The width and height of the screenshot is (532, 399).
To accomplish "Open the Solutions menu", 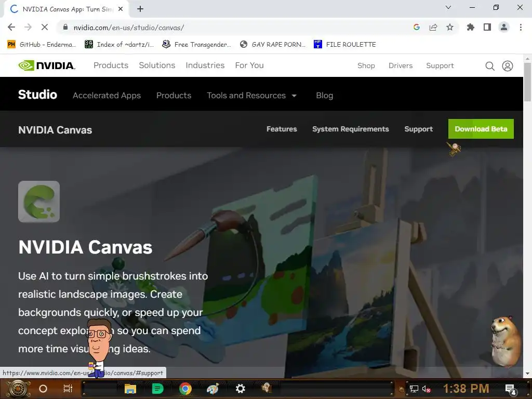I will point(157,65).
